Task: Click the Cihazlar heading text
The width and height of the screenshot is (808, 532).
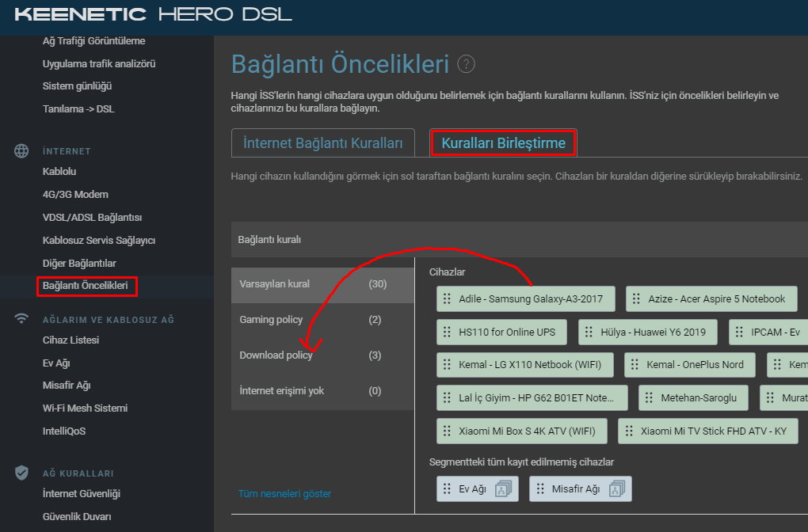Action: click(x=448, y=272)
